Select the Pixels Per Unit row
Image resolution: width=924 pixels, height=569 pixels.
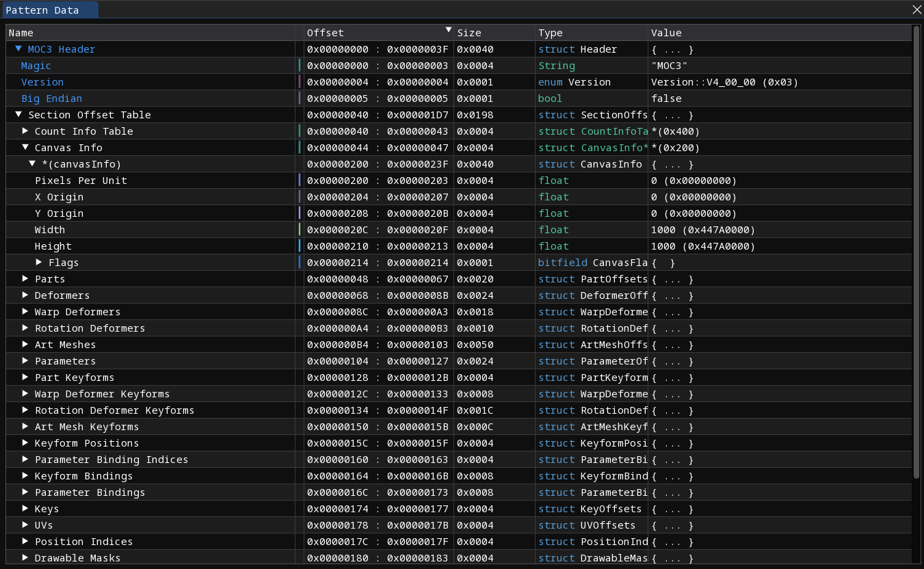459,181
